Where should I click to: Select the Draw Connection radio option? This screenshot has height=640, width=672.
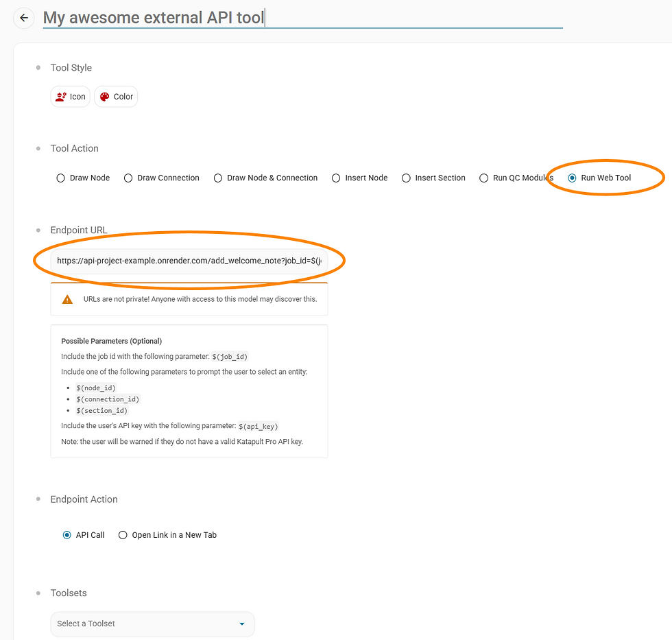coord(162,178)
